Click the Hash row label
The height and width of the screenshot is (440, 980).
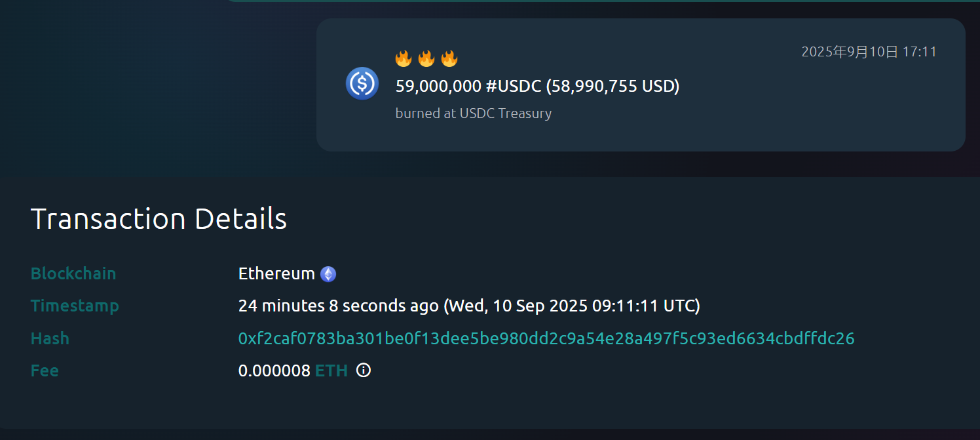[50, 338]
